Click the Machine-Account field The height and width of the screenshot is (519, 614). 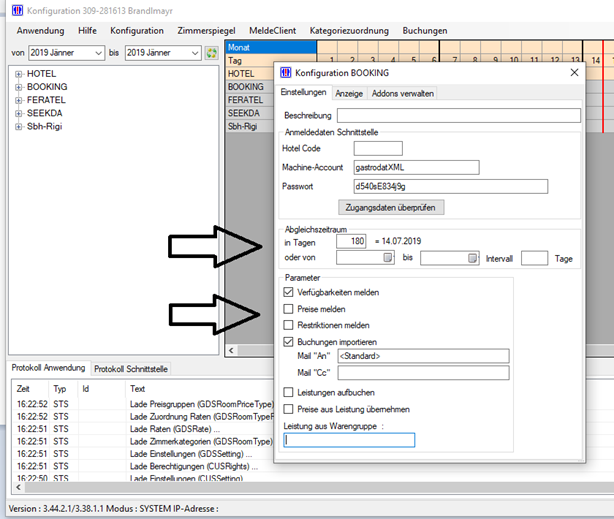pos(416,167)
